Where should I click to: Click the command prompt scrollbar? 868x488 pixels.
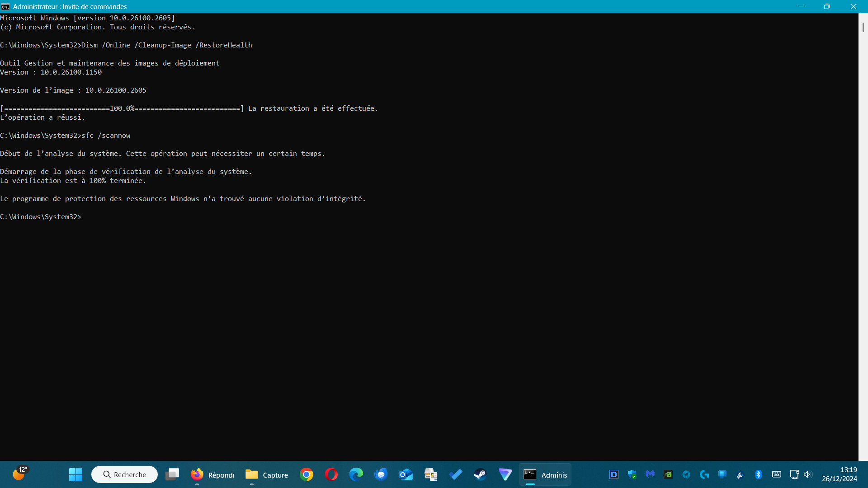tap(863, 27)
